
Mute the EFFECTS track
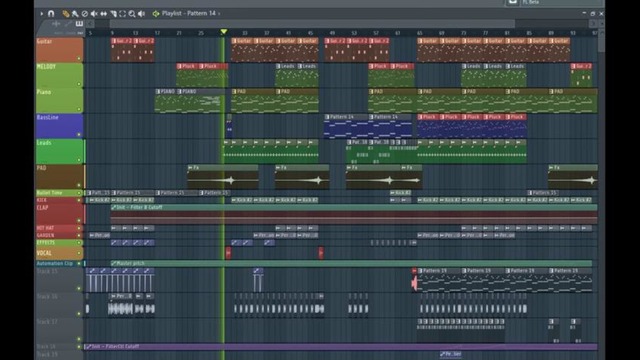click(79, 243)
